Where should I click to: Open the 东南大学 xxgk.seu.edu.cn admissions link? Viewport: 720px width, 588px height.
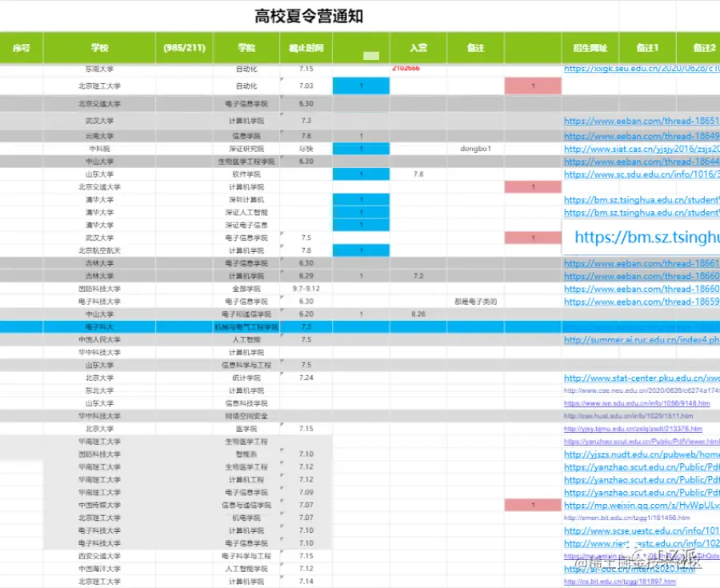tap(640, 70)
